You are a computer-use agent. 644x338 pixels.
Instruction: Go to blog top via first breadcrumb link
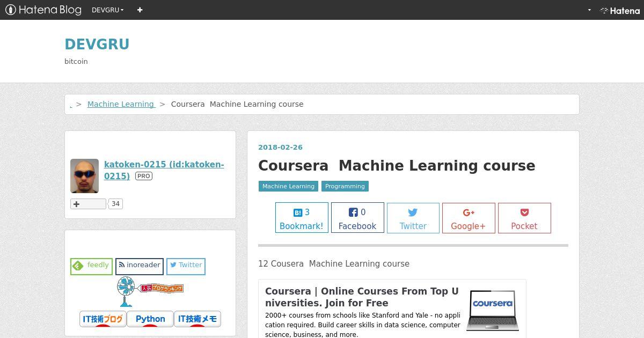click(x=71, y=105)
